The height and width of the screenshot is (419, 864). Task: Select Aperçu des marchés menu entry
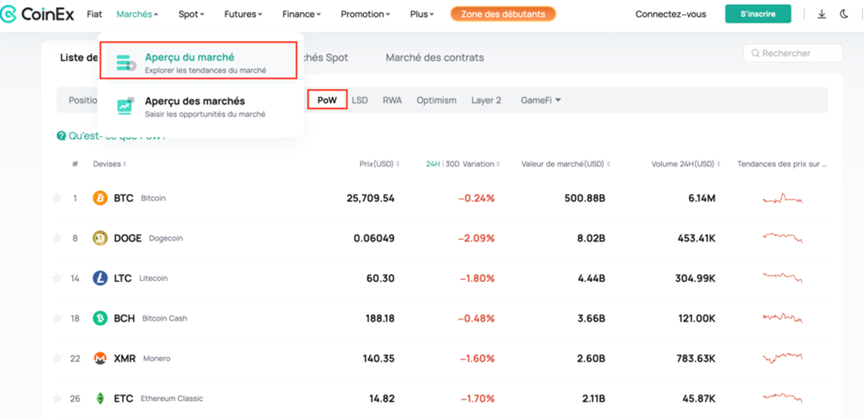[198, 106]
